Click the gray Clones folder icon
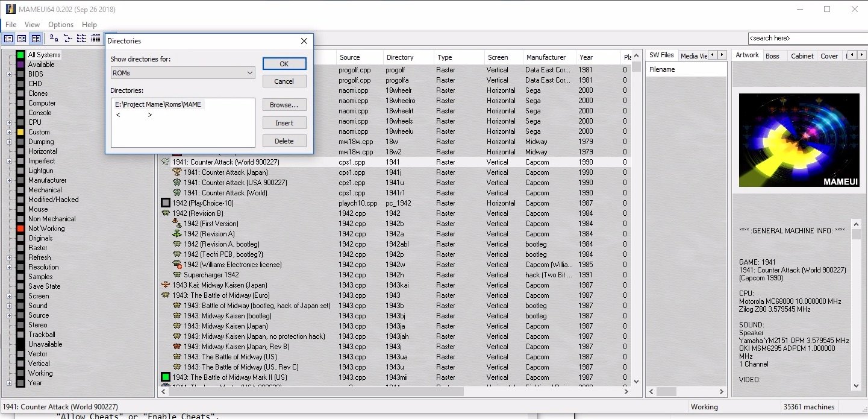Viewport: 868px width, 419px height. tap(20, 93)
